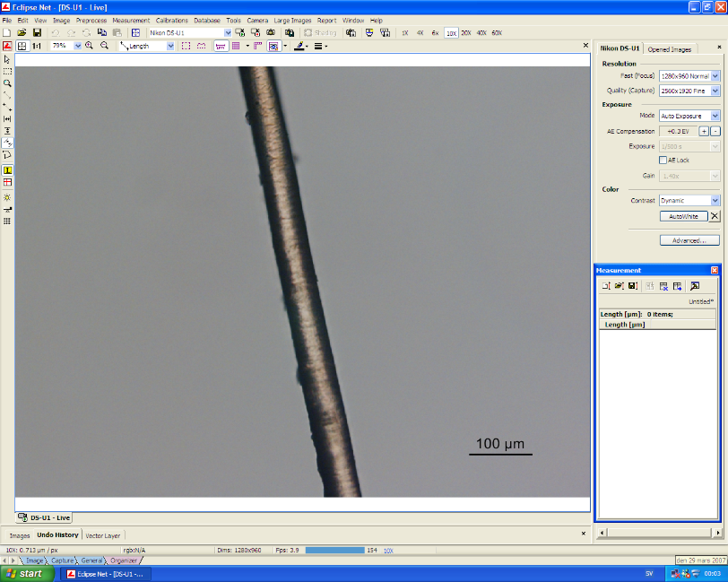Click the Advanced... button
The image size is (728, 582).
coord(689,240)
